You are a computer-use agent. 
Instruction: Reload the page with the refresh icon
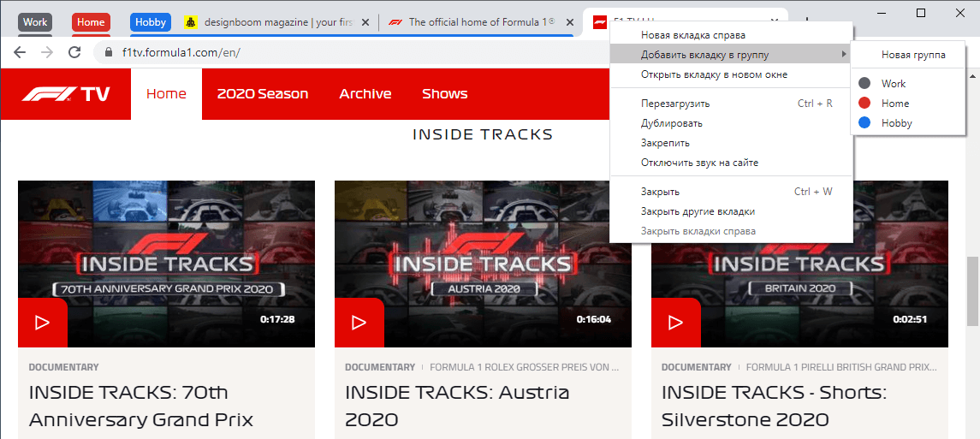pyautogui.click(x=75, y=52)
